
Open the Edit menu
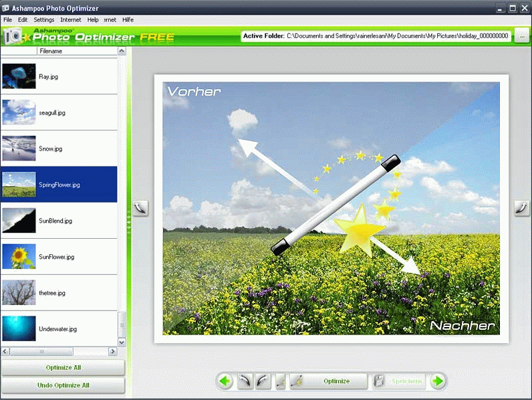coord(23,19)
